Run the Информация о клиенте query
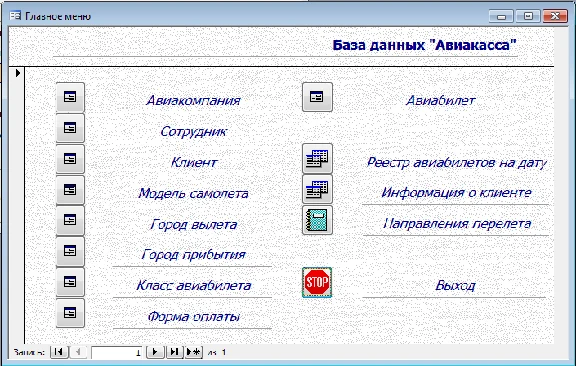Viewport: 576px width, 366px height. [x=317, y=189]
